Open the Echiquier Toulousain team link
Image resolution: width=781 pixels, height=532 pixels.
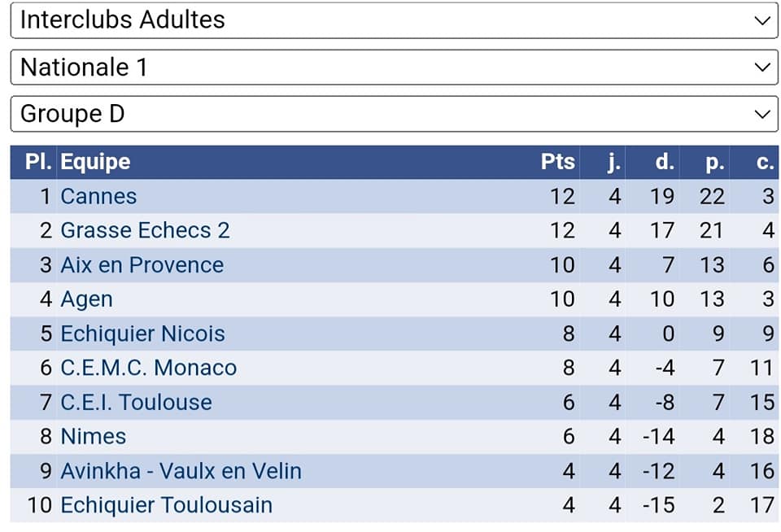(166, 505)
